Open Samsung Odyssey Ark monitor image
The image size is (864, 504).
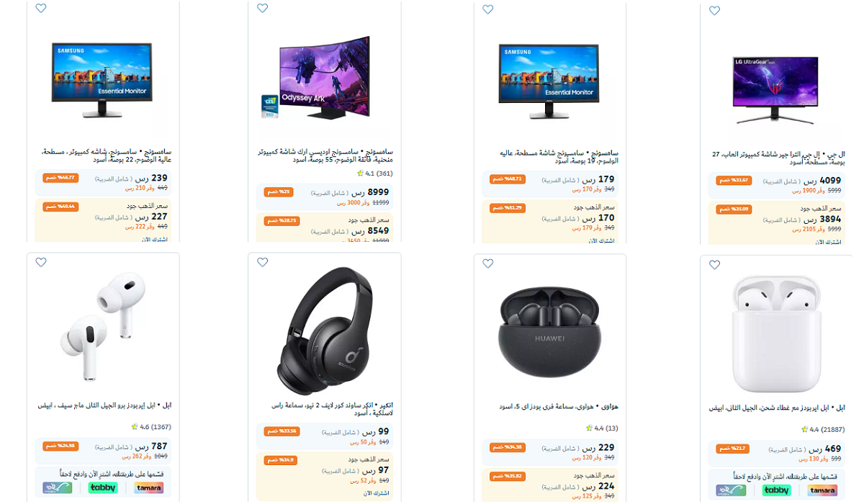tap(324, 79)
